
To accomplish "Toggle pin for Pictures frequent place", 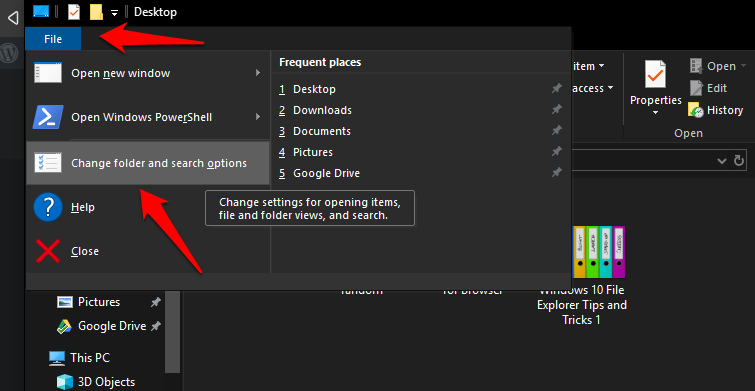I will click(x=557, y=152).
